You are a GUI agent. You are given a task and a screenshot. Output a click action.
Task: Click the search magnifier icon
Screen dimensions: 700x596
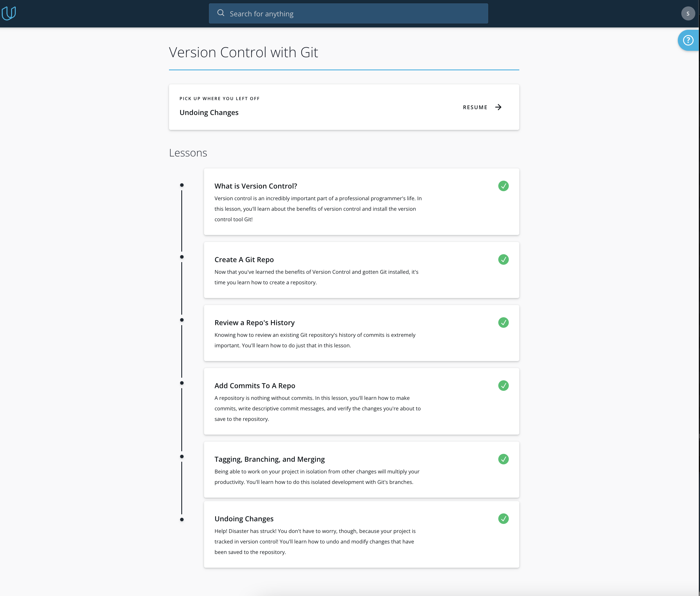[x=221, y=13]
